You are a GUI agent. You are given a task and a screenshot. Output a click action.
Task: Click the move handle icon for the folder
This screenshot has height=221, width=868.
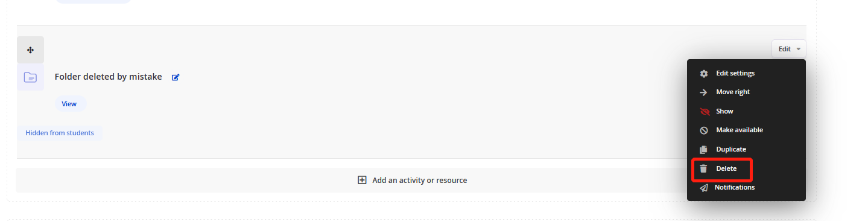30,50
